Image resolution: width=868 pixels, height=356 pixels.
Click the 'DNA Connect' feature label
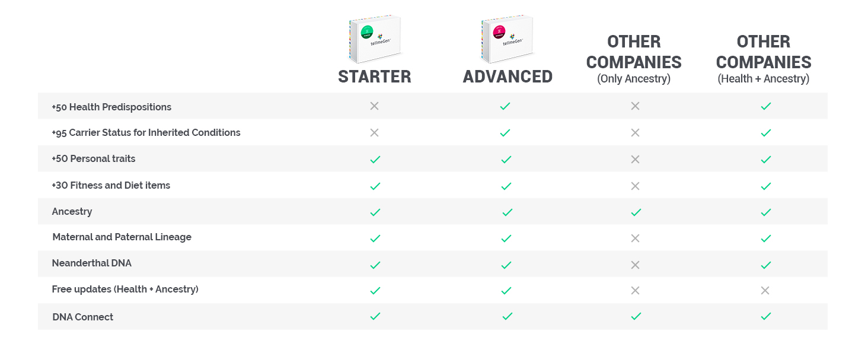tap(82, 317)
